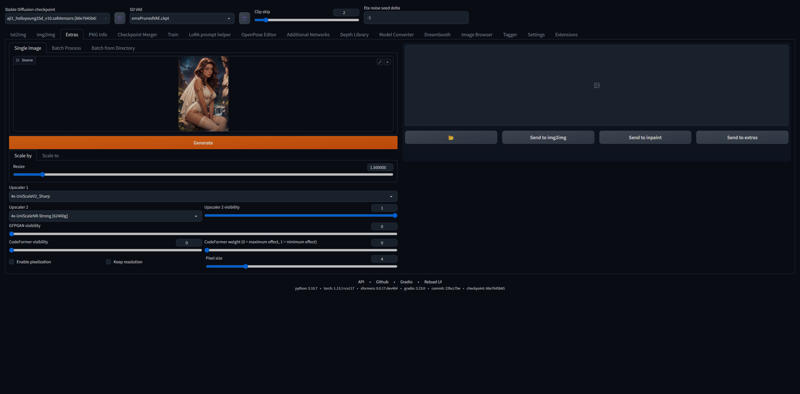Screen dimensions: 800x394
Task: Click Send to inpaint button
Action: point(645,137)
